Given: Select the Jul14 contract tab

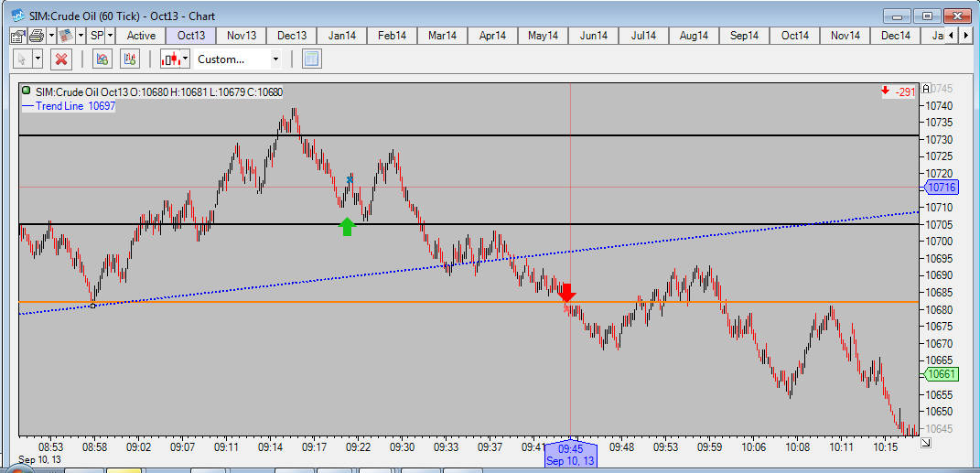Looking at the screenshot, I should [644, 36].
